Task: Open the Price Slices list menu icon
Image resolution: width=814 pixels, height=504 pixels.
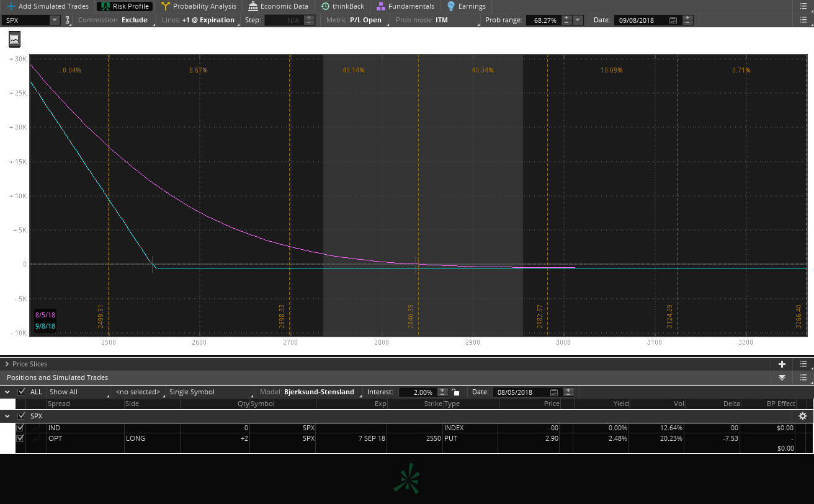Action: pyautogui.click(x=803, y=364)
